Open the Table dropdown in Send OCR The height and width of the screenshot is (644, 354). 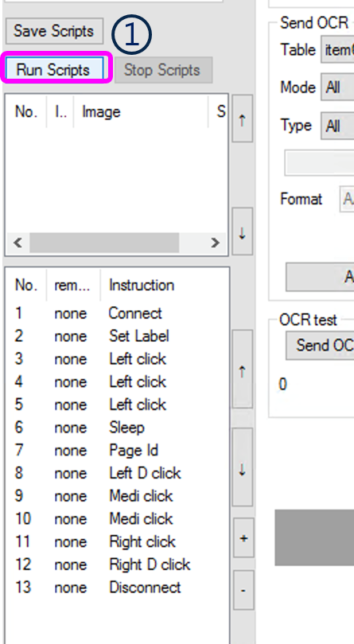coord(338,50)
